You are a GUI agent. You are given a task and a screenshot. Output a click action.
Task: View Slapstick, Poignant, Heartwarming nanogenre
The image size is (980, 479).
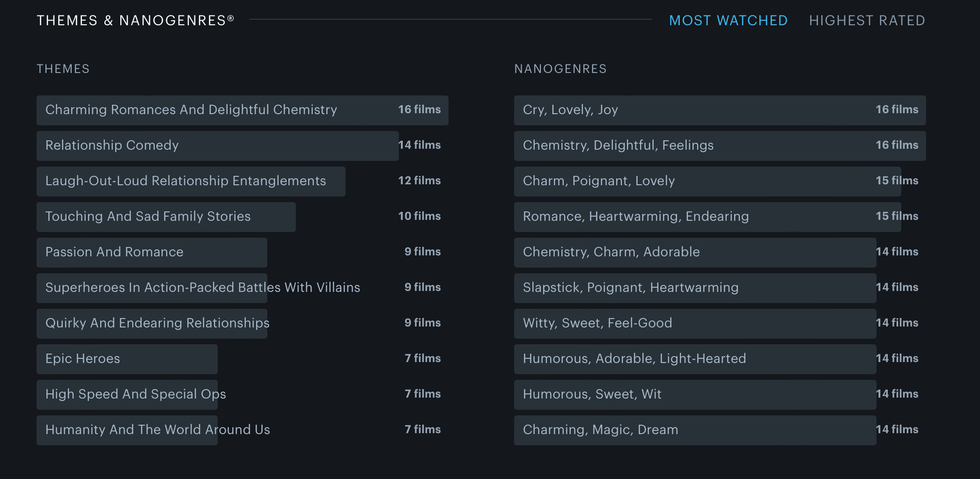tap(631, 288)
